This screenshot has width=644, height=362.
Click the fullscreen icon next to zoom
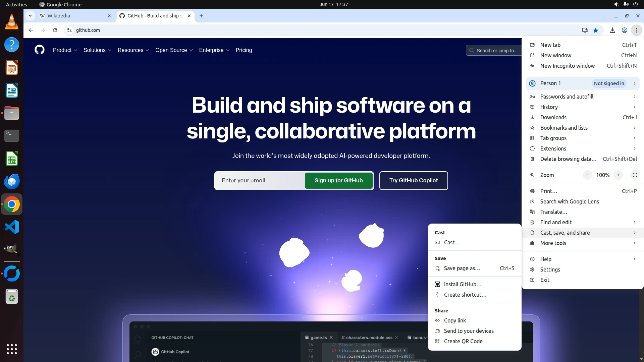coord(635,175)
